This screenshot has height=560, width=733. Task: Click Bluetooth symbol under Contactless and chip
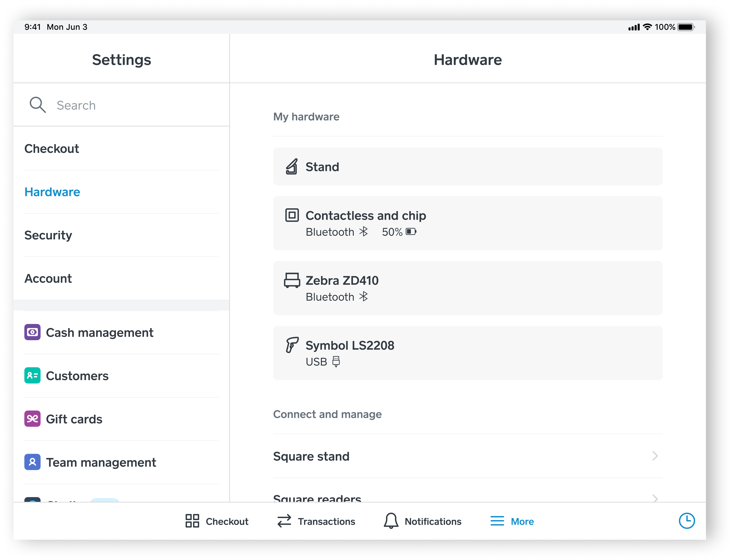tap(363, 231)
